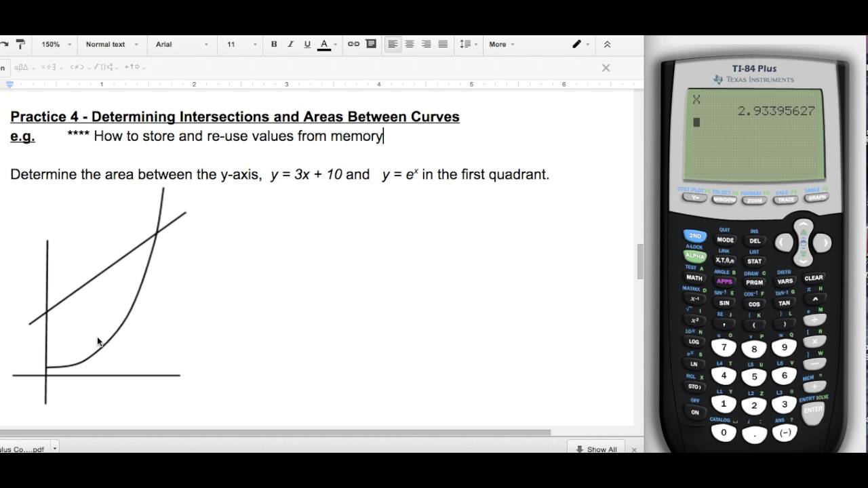Screen dimensions: 868x488
Task: Click the purple APPS key
Action: (725, 281)
